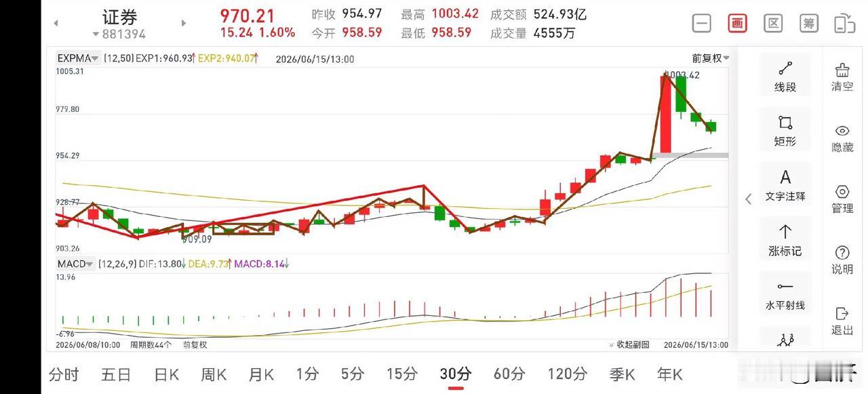Screen dimensions: 868x394
Task: Switch to the 日K tab
Action: [166, 374]
